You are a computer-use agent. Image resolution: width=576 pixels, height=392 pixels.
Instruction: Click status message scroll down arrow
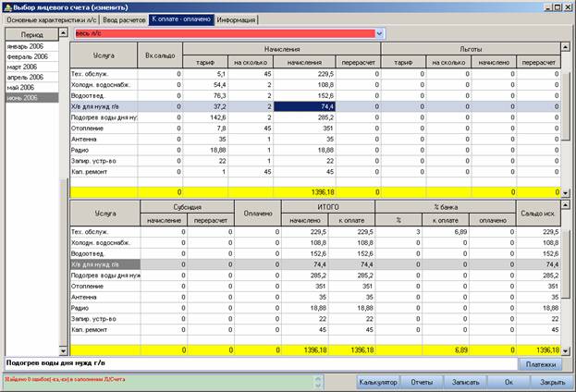pyautogui.click(x=318, y=385)
